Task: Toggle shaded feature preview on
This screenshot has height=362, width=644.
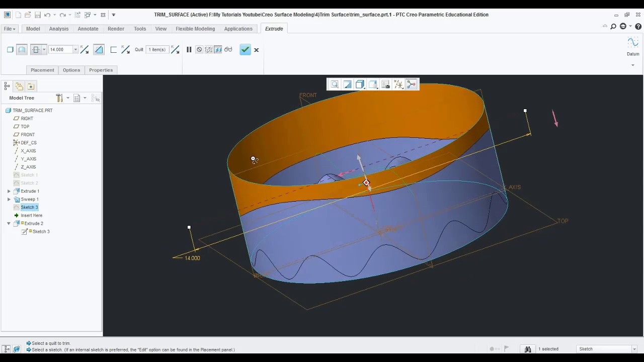Action: pyautogui.click(x=218, y=49)
